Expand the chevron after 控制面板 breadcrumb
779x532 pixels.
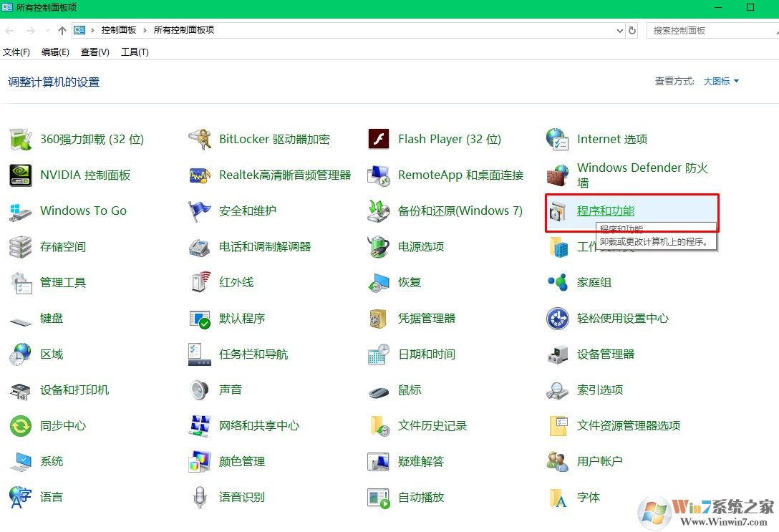tap(145, 30)
